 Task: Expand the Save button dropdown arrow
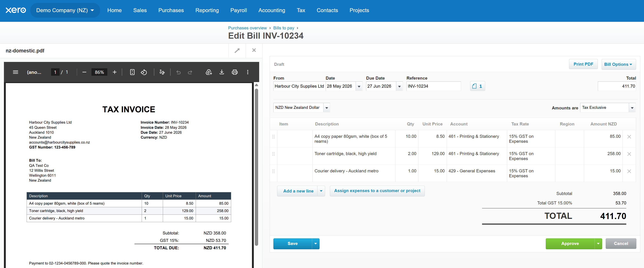(x=315, y=244)
